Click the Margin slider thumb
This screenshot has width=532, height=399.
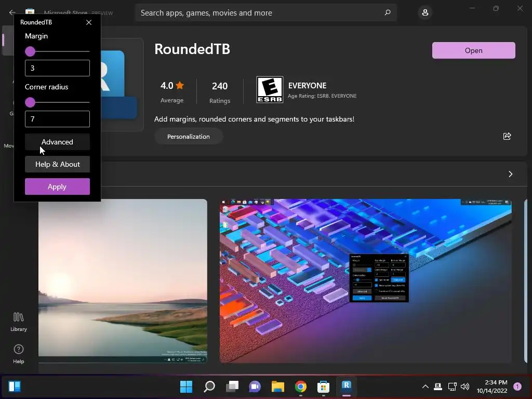tap(30, 51)
